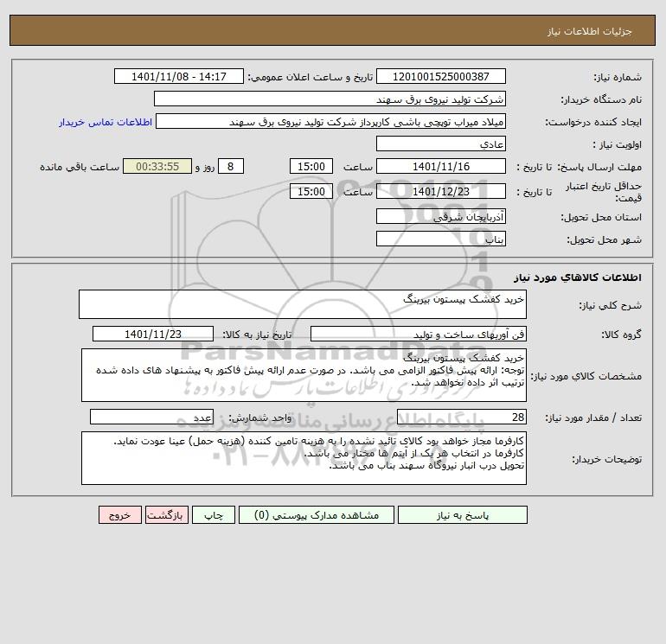Click buyer notes text area
666x644 pixels.
[x=304, y=458]
